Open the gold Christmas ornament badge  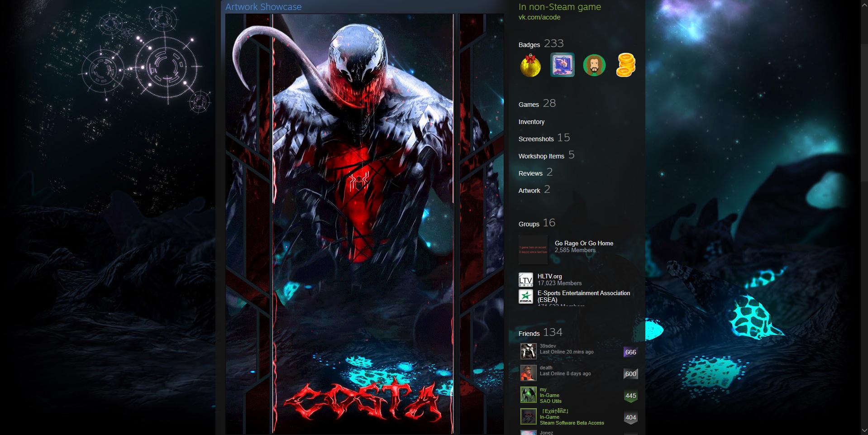click(x=530, y=65)
